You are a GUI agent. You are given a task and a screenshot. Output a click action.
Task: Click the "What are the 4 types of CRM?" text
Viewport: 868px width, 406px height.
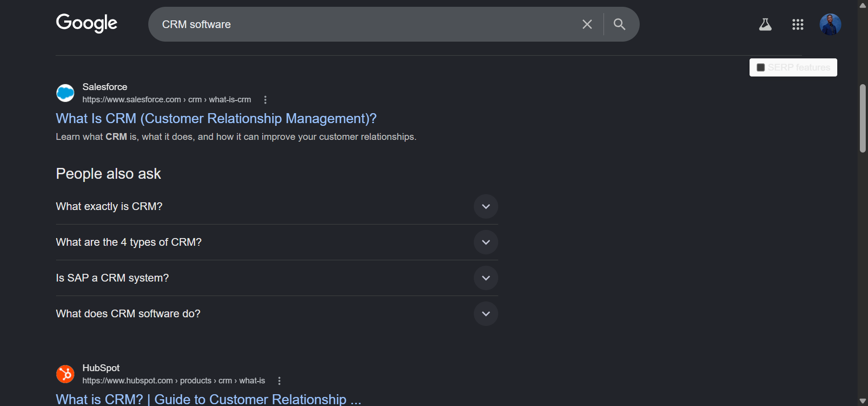click(129, 242)
